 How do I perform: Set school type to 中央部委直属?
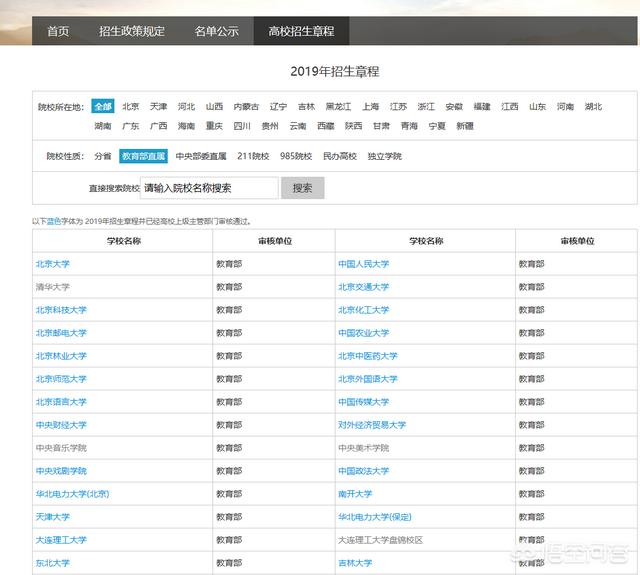[201, 156]
